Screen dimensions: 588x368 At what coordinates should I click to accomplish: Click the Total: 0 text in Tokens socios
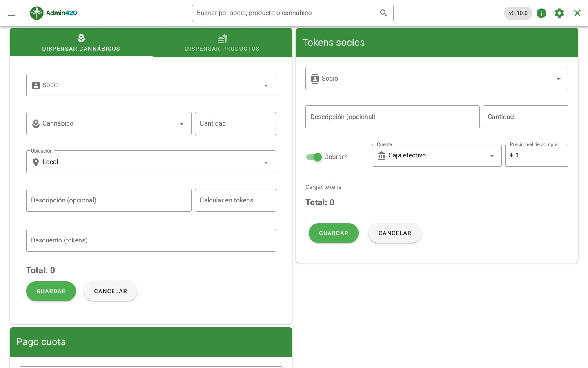click(x=320, y=202)
